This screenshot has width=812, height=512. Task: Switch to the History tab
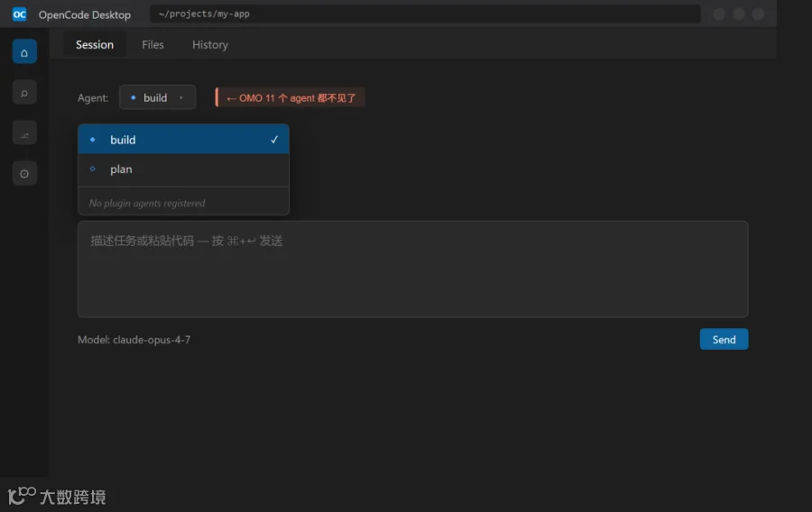[210, 45]
